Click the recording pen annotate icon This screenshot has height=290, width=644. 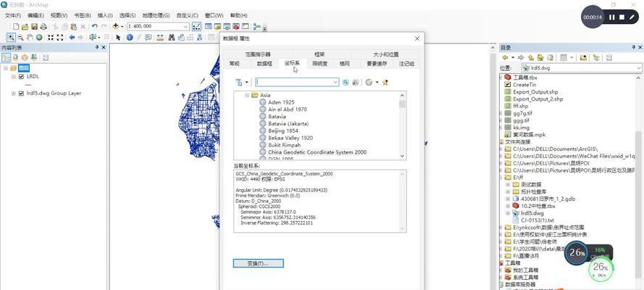[x=632, y=17]
